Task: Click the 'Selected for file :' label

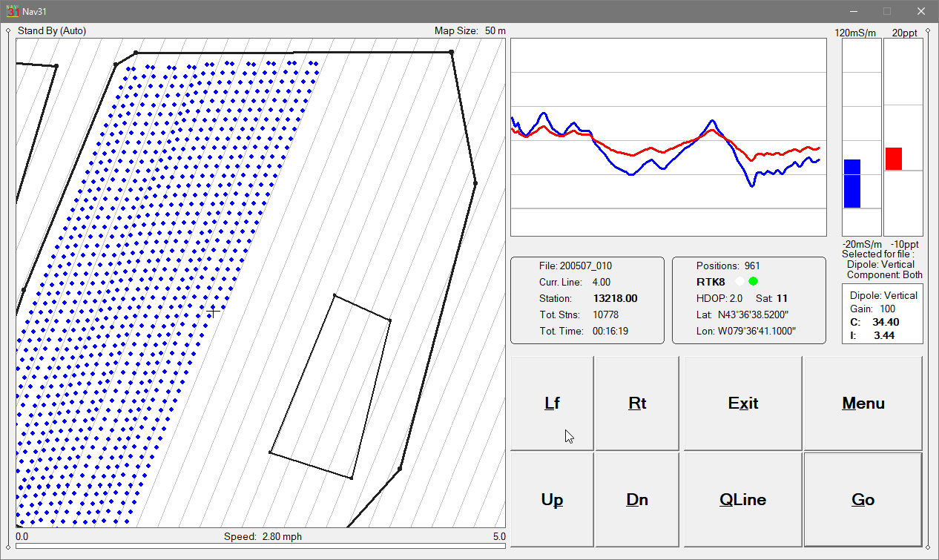Action: [x=878, y=254]
